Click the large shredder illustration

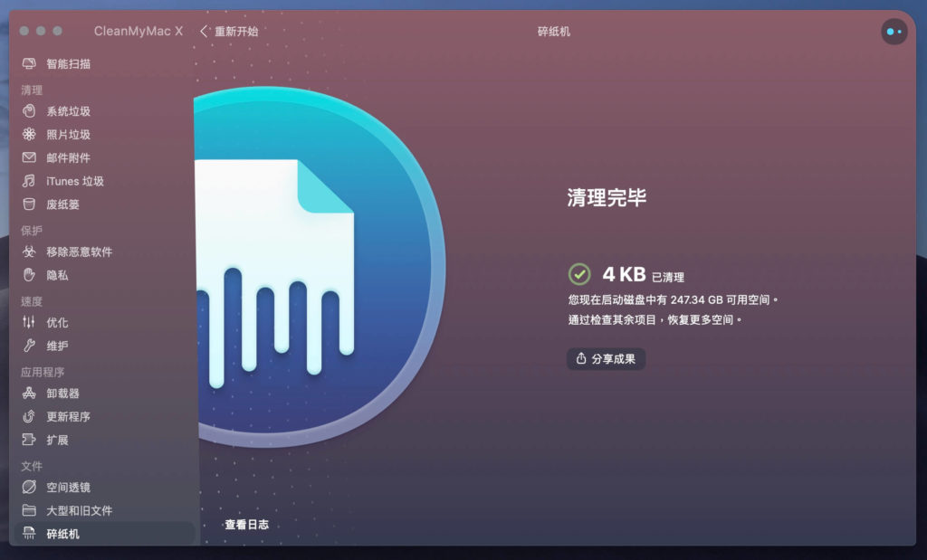click(320, 267)
